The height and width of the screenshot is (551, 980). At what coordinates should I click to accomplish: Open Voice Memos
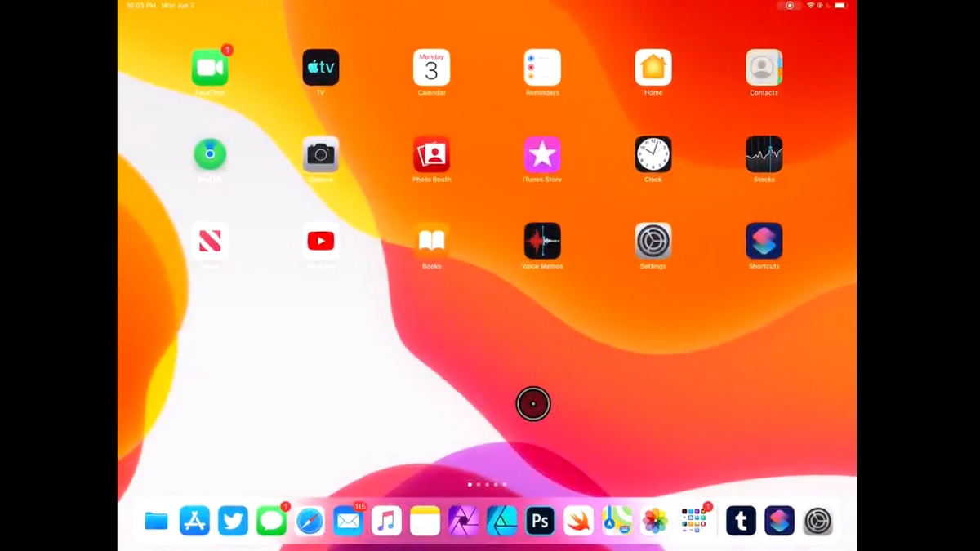pyautogui.click(x=542, y=241)
